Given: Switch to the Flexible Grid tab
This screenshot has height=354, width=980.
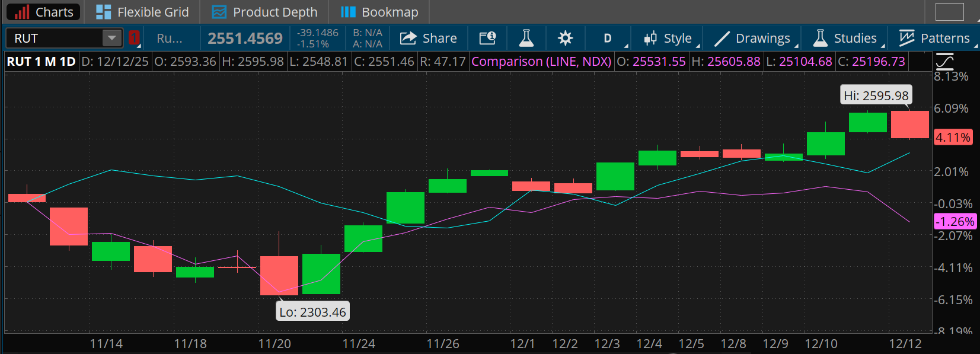Looking at the screenshot, I should coord(142,12).
